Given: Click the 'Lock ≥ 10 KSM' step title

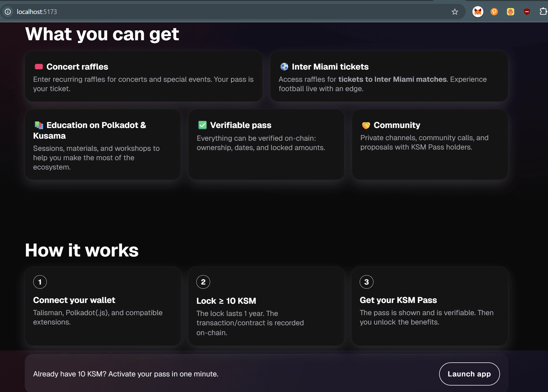Looking at the screenshot, I should coord(226,301).
